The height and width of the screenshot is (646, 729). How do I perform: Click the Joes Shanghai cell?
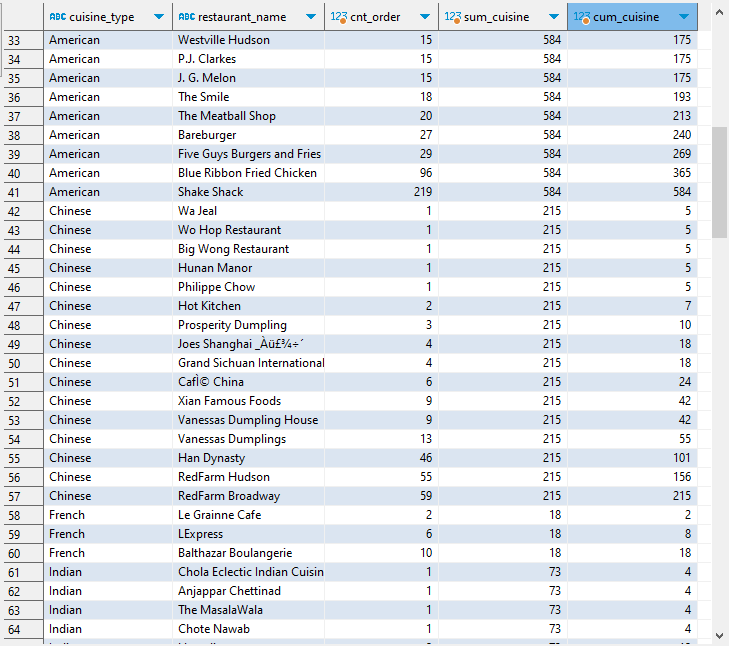(248, 344)
